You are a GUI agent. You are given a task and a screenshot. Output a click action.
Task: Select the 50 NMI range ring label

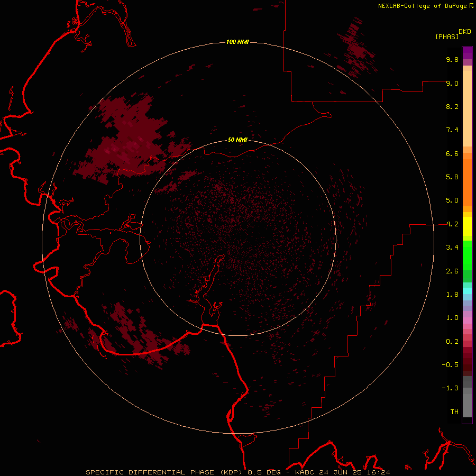pyautogui.click(x=237, y=140)
